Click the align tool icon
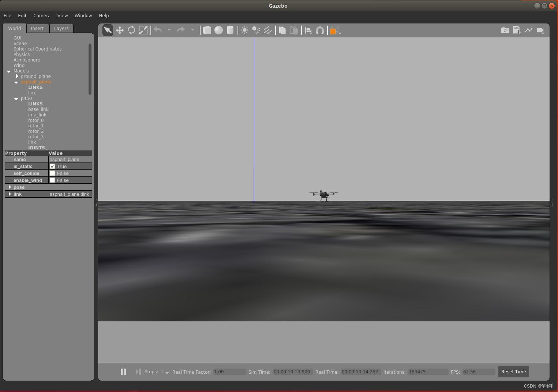558x392 pixels. click(x=308, y=30)
